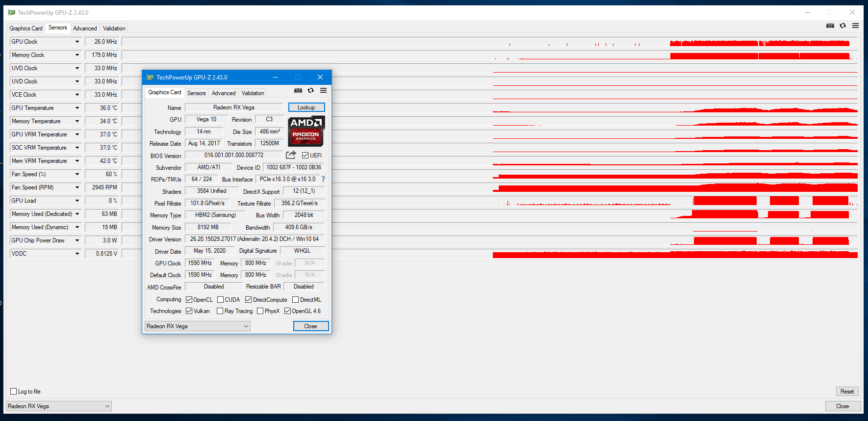Open the Fan Speed (RPM) sensor dropdown
Image resolution: width=868 pixels, height=421 pixels.
tap(77, 187)
